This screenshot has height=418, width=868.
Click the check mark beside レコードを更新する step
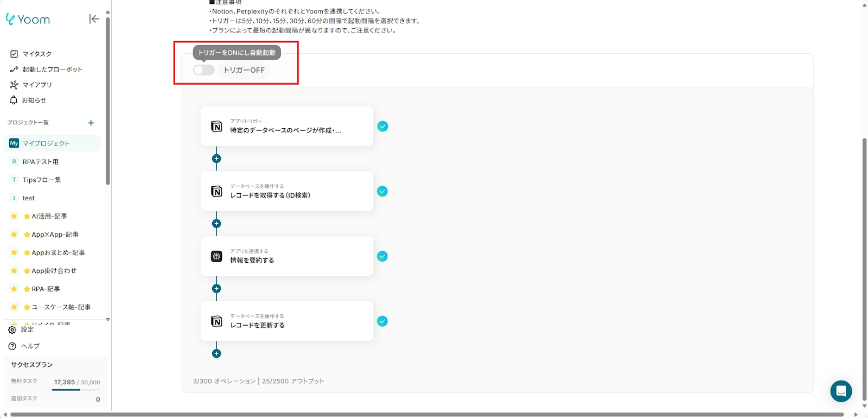click(382, 321)
